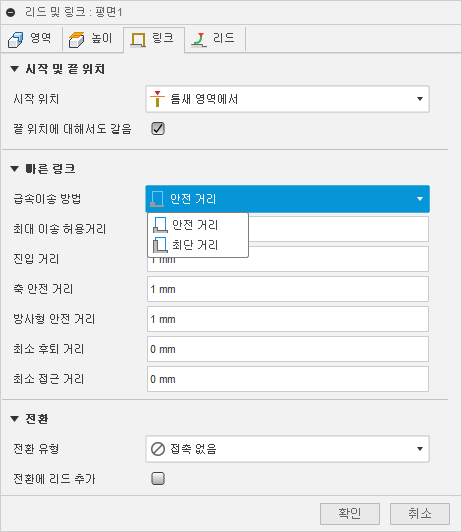Image resolution: width=462 pixels, height=532 pixels.
Task: Close the 급속이송 방법 dropdown via arrow
Action: (420, 199)
